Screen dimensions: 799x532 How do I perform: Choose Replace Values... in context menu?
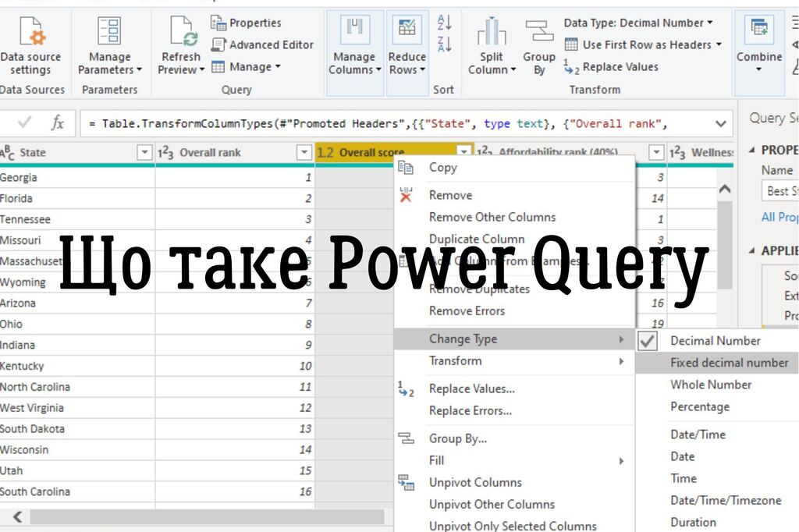[472, 388]
